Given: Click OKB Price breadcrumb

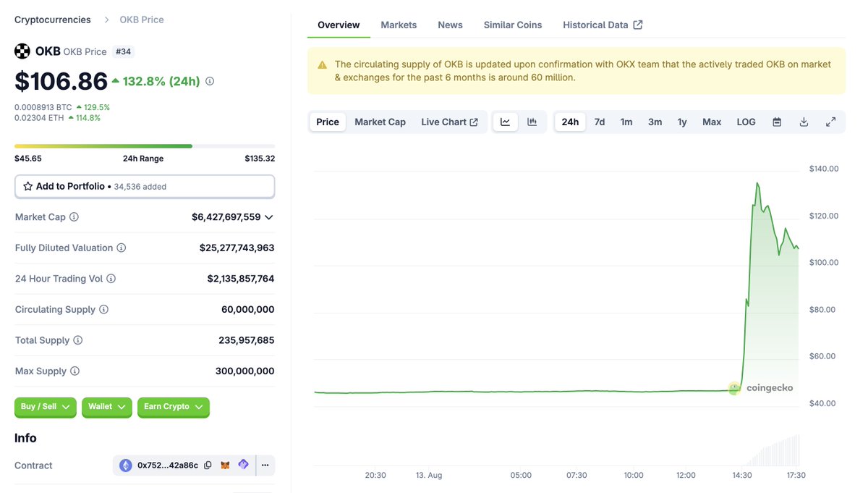Looking at the screenshot, I should click(x=142, y=20).
